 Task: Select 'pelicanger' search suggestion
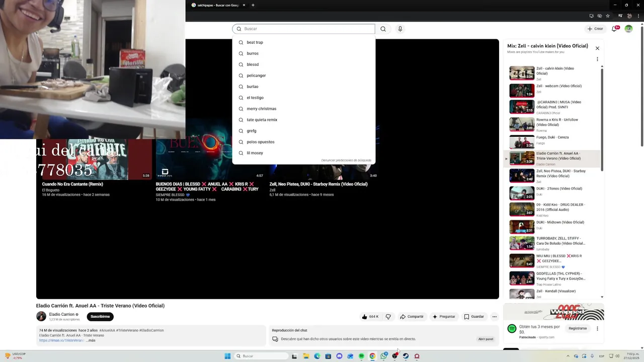coord(303,75)
